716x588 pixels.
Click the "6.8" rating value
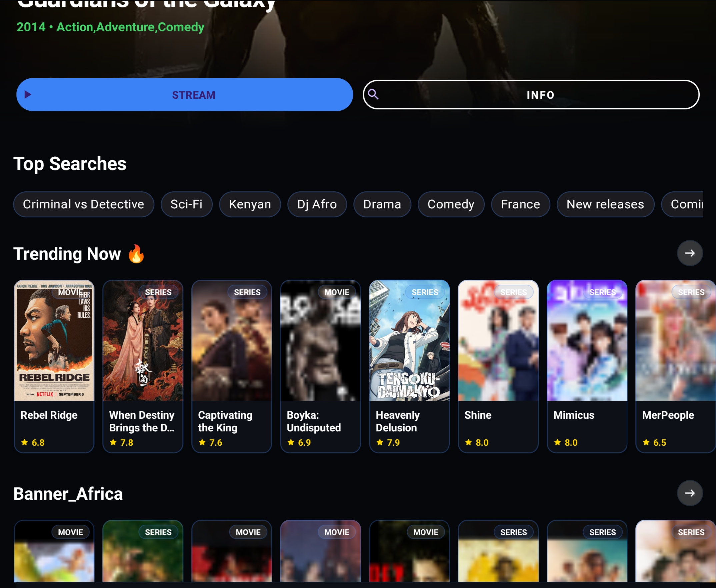[38, 443]
